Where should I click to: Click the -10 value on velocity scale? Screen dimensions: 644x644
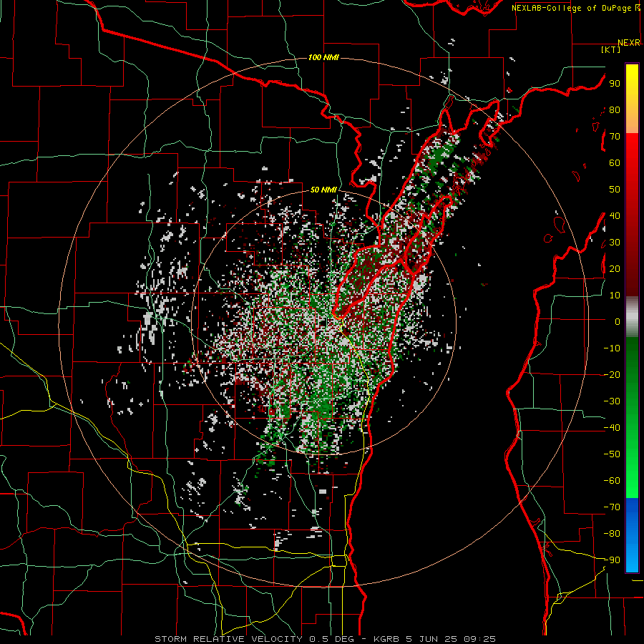[x=612, y=348]
